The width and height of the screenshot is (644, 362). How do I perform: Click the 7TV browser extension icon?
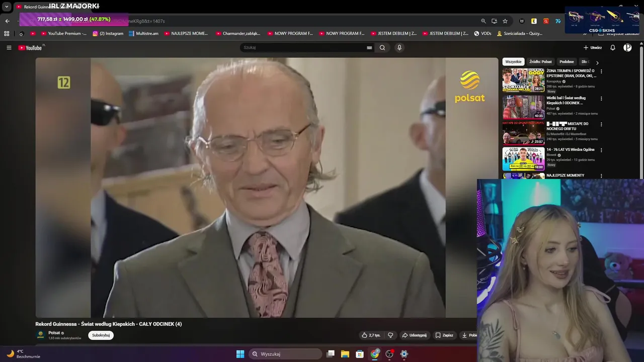pos(558,21)
